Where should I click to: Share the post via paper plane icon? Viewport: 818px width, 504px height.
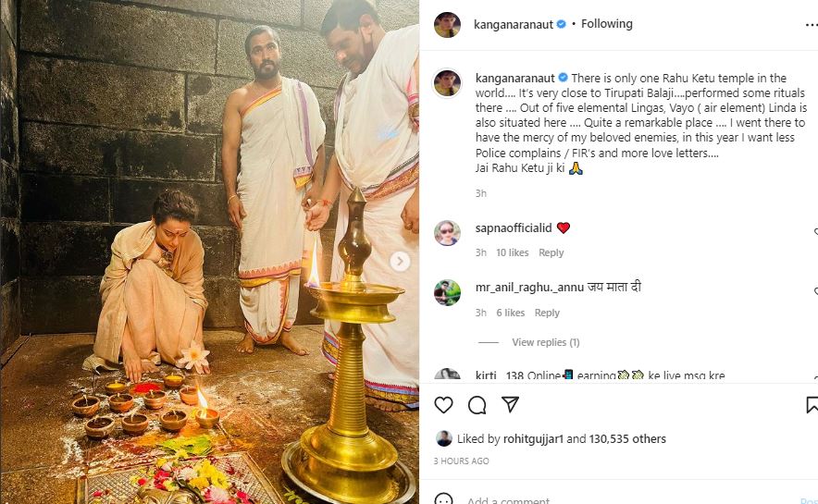(x=510, y=405)
